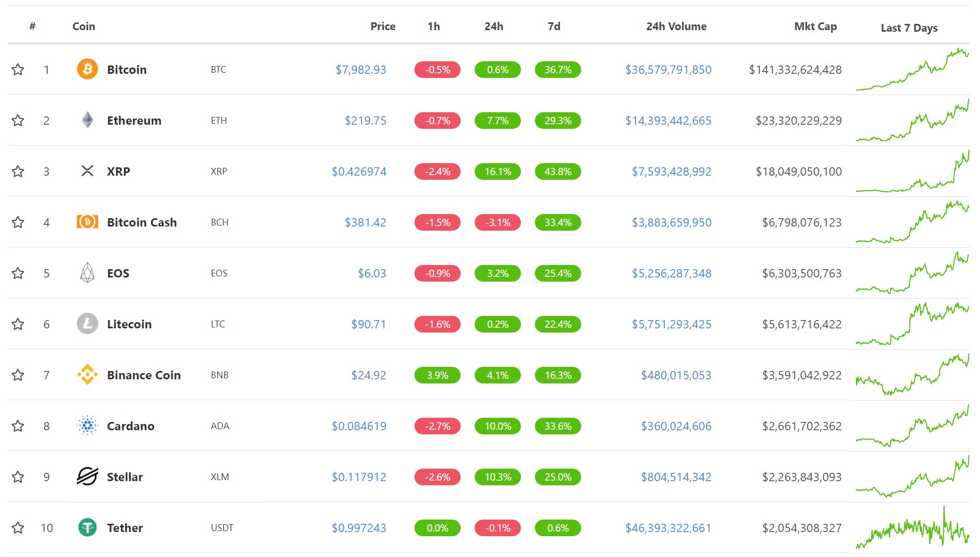This screenshot has height=557, width=980.
Task: Click the Bitcoin logo icon
Action: tap(87, 69)
